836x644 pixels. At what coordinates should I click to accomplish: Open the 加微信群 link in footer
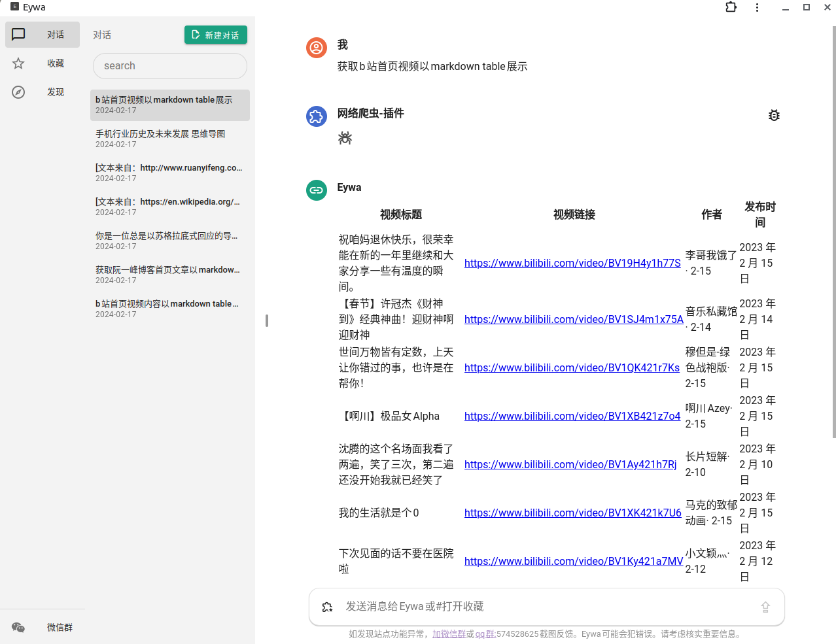(x=449, y=634)
